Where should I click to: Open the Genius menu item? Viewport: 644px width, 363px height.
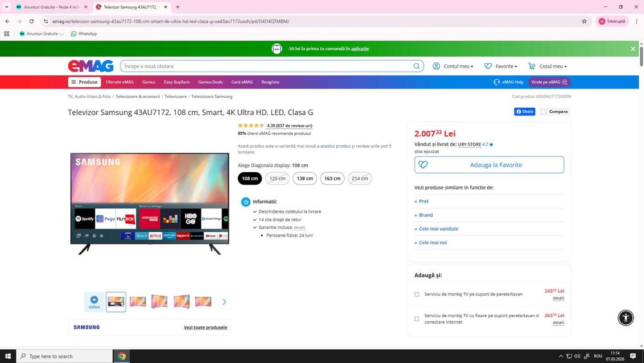pos(149,83)
